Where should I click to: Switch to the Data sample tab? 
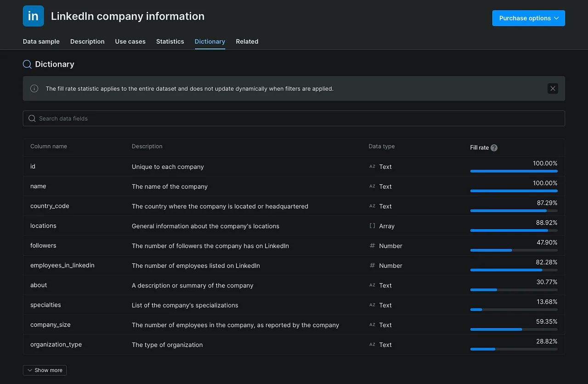[41, 41]
